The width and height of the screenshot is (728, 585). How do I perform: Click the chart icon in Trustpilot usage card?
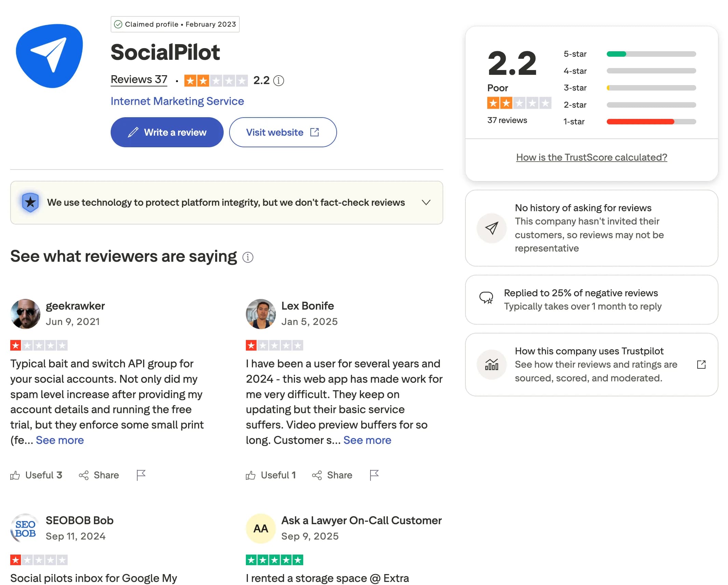pyautogui.click(x=492, y=365)
